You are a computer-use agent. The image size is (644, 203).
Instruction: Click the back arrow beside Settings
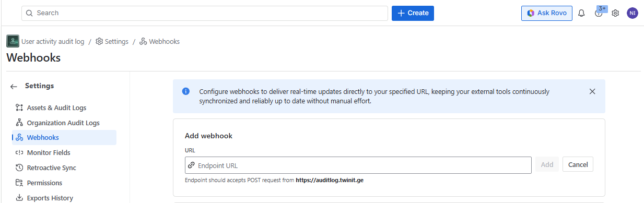pos(14,87)
